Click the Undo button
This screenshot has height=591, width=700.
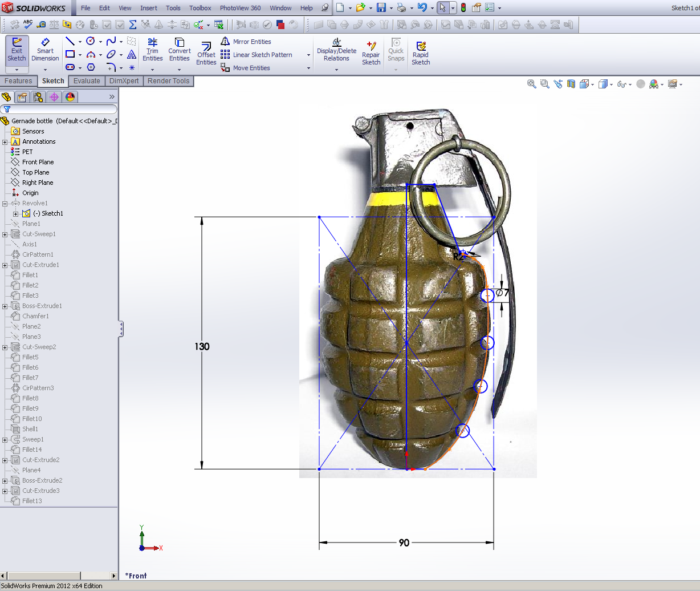point(422,7)
